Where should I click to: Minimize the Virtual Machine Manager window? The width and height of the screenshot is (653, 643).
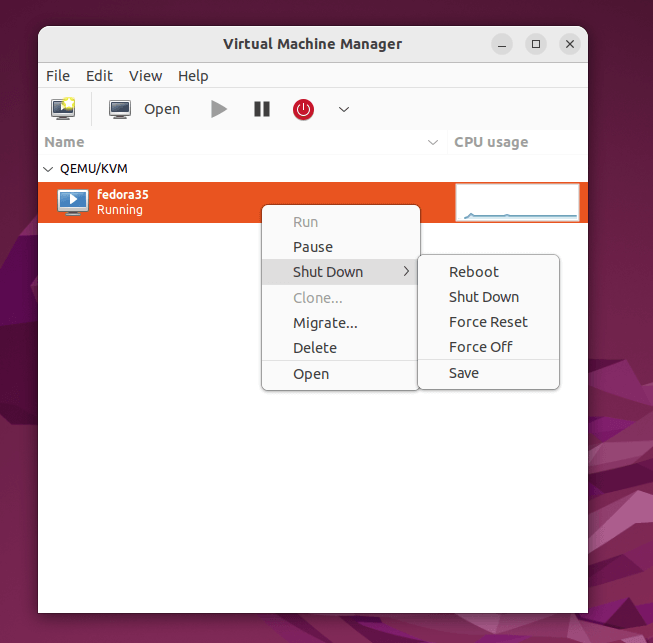(502, 44)
